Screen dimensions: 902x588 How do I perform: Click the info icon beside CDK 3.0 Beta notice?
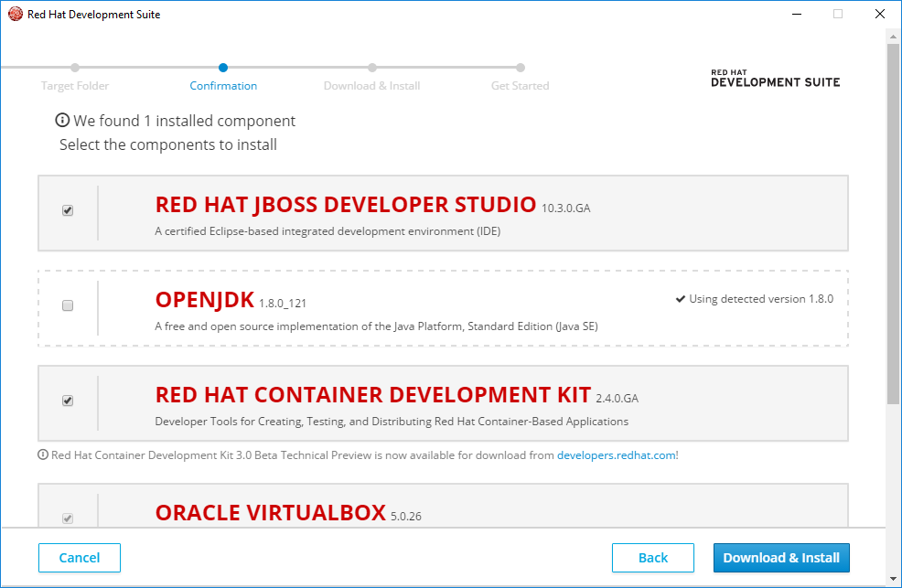pos(43,454)
